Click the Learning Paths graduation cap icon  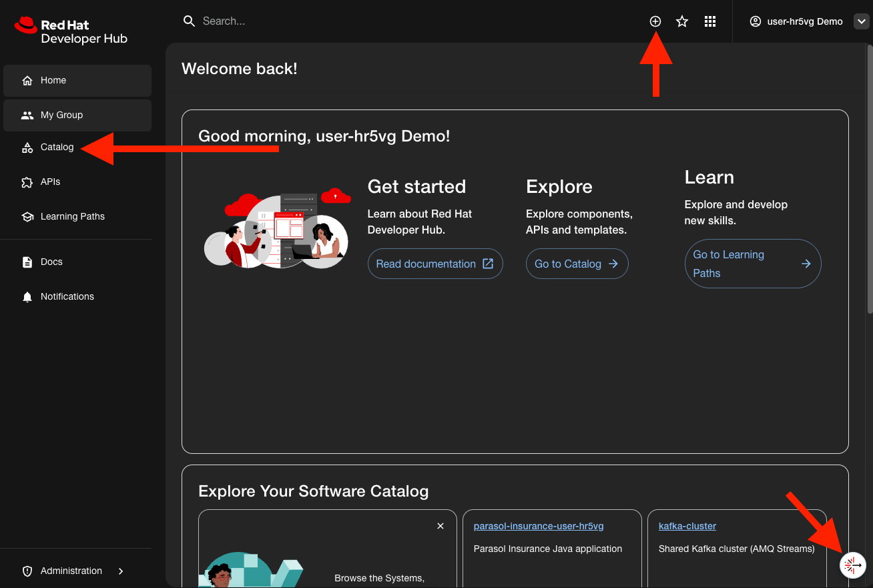pos(27,217)
